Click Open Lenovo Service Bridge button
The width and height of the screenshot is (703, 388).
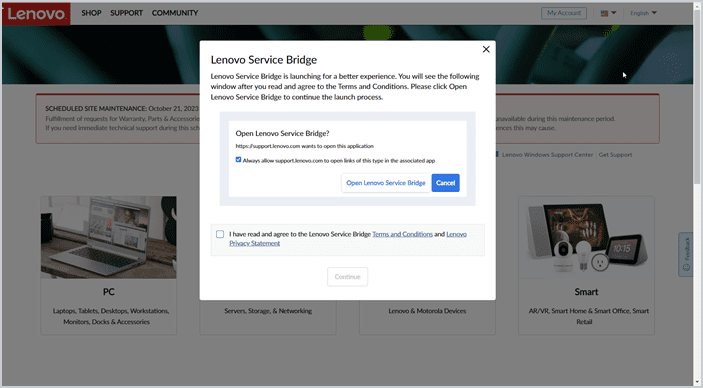pyautogui.click(x=386, y=183)
